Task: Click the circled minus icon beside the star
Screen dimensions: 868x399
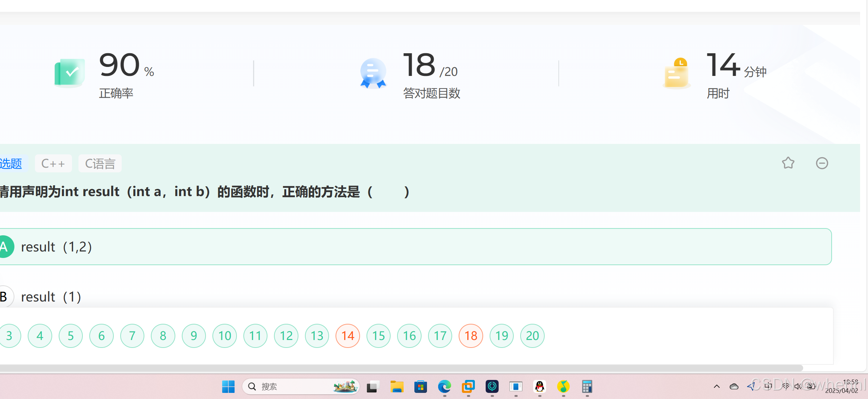Action: click(x=822, y=163)
